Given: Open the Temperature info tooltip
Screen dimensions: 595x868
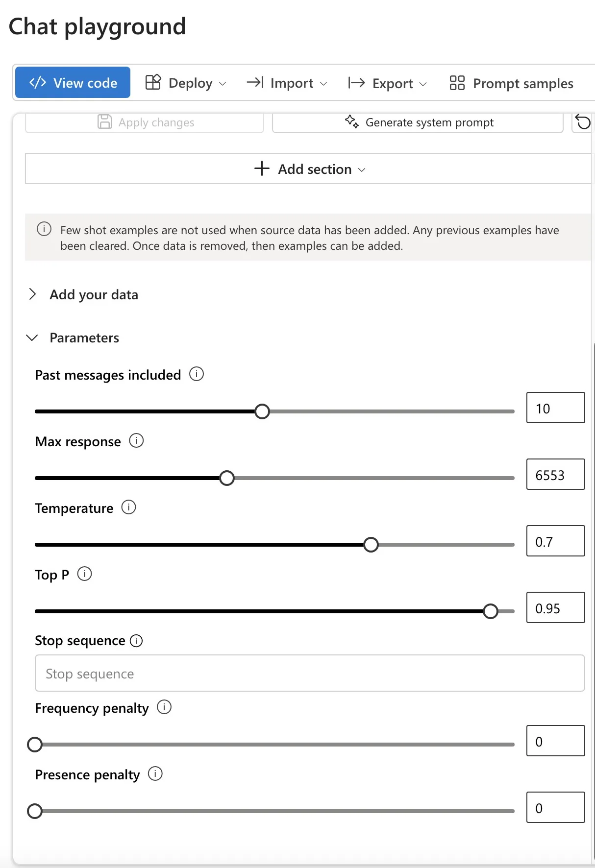Looking at the screenshot, I should pyautogui.click(x=128, y=507).
